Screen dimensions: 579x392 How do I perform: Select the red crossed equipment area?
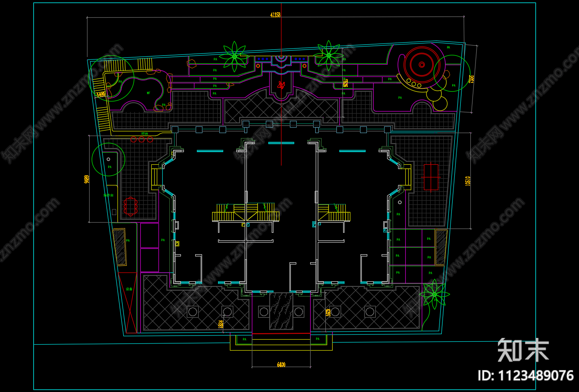tap(128, 302)
